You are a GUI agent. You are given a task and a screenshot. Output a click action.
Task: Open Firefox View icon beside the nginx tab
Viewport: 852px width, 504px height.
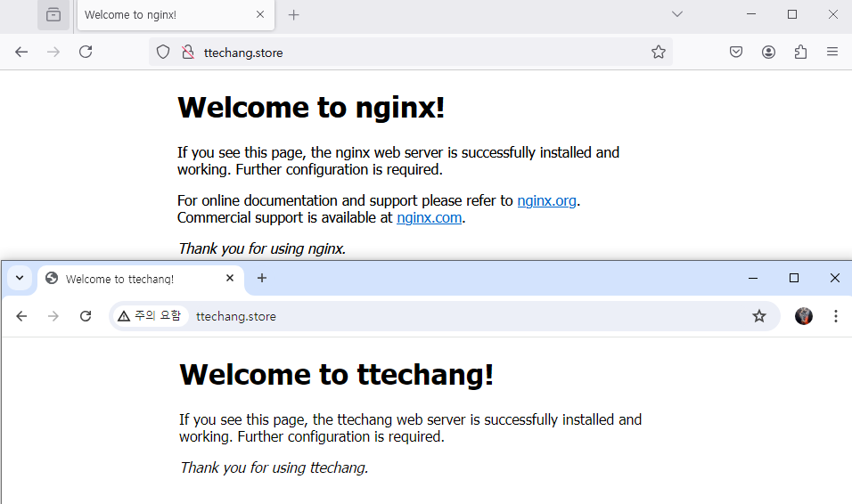[x=53, y=14]
